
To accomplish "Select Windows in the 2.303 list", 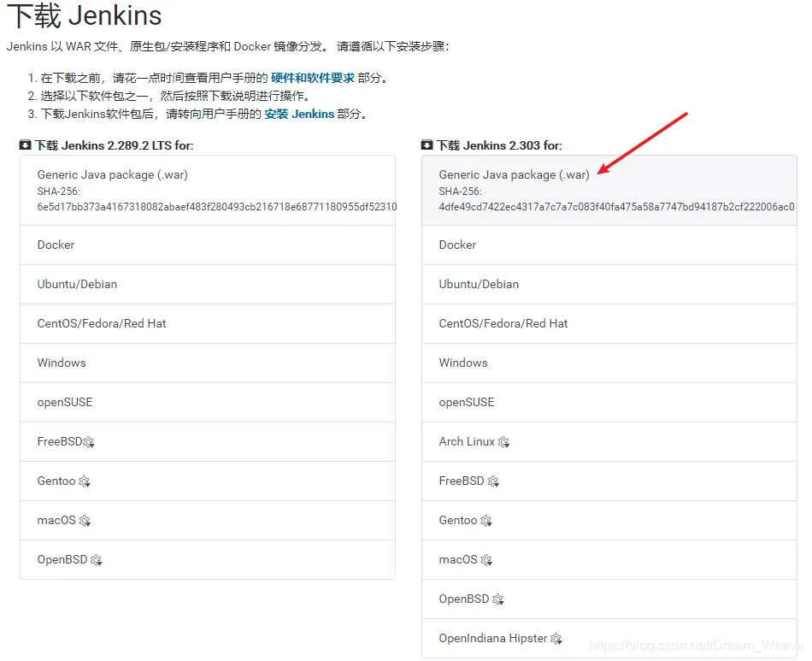I will tap(609, 363).
